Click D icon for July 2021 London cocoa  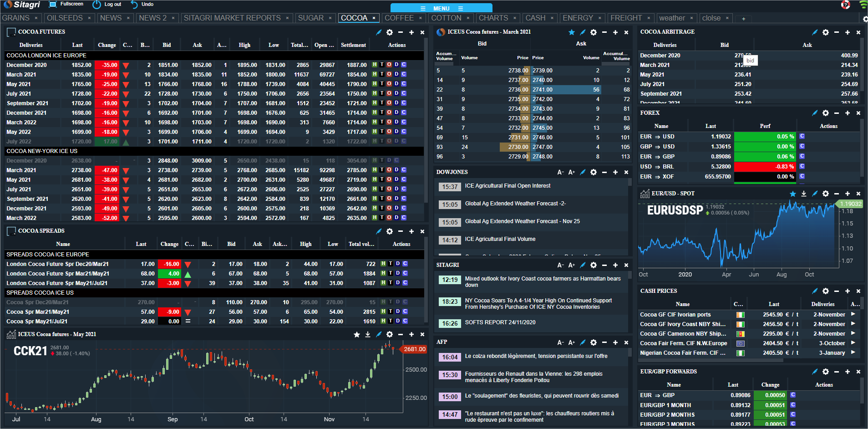click(x=396, y=93)
